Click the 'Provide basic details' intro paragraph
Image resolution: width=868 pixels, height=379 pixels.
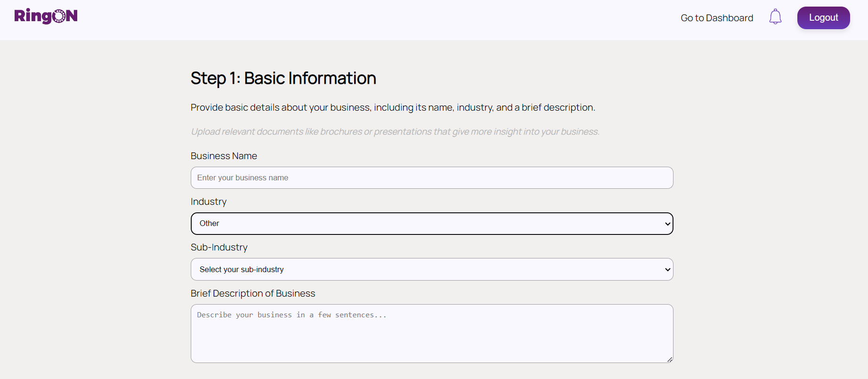point(393,107)
